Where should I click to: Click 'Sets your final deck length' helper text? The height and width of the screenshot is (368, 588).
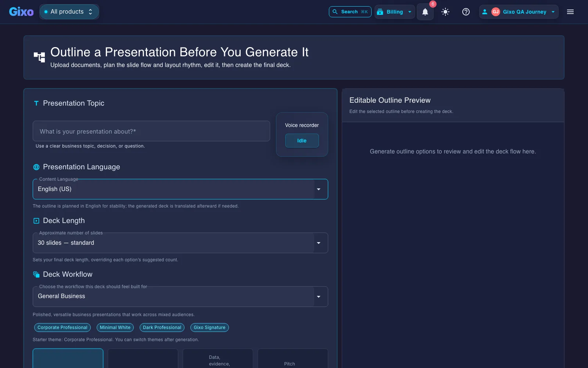tap(105, 260)
